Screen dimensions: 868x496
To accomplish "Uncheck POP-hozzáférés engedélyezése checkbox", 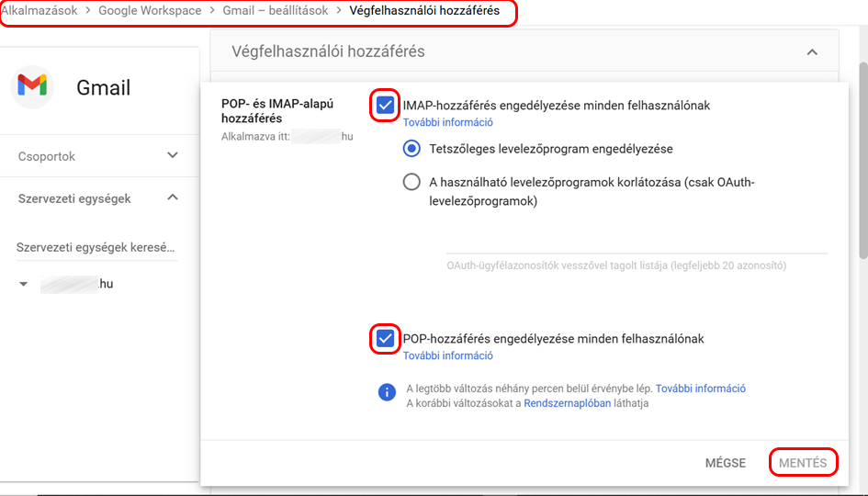I will (386, 339).
